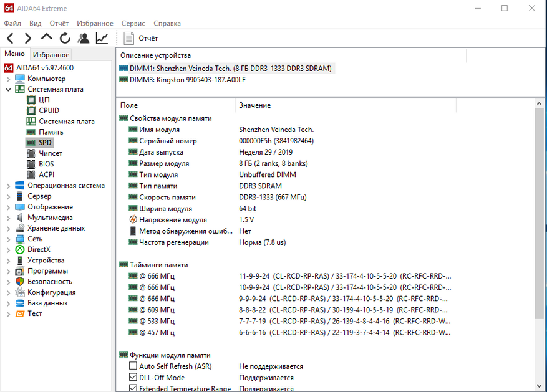Image resolution: width=547 pixels, height=392 pixels.
Task: Select the AIDA64 v5.97.4600 root icon
Action: pyautogui.click(x=9, y=67)
